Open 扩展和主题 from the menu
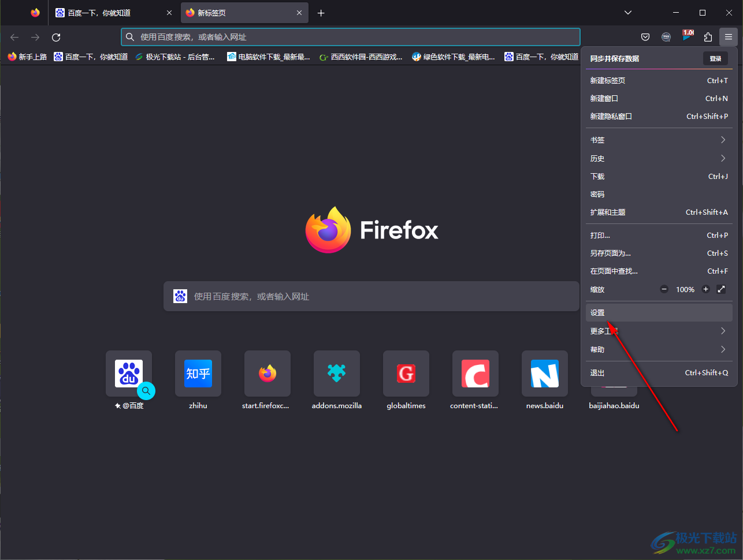This screenshot has width=743, height=560. (659, 212)
